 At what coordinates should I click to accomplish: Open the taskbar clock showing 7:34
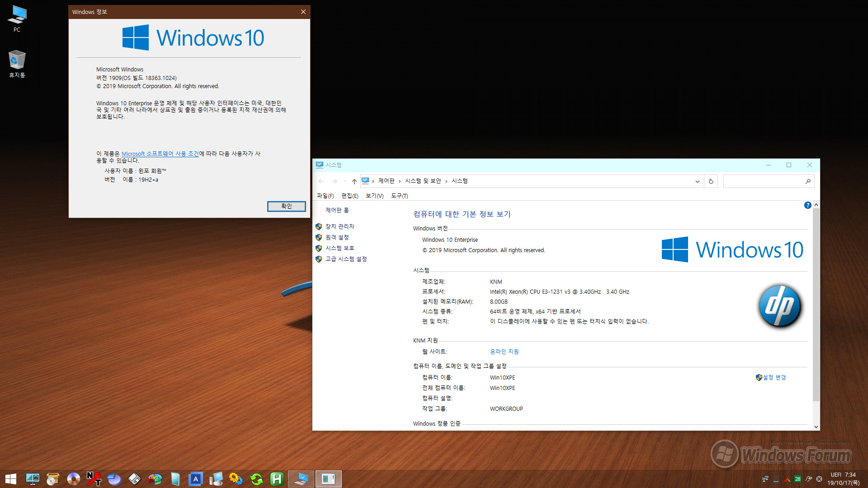(x=843, y=479)
